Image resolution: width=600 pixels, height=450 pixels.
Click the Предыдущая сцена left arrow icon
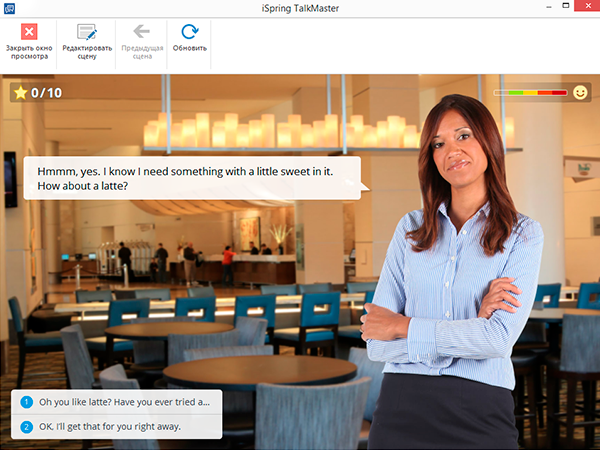[x=141, y=32]
